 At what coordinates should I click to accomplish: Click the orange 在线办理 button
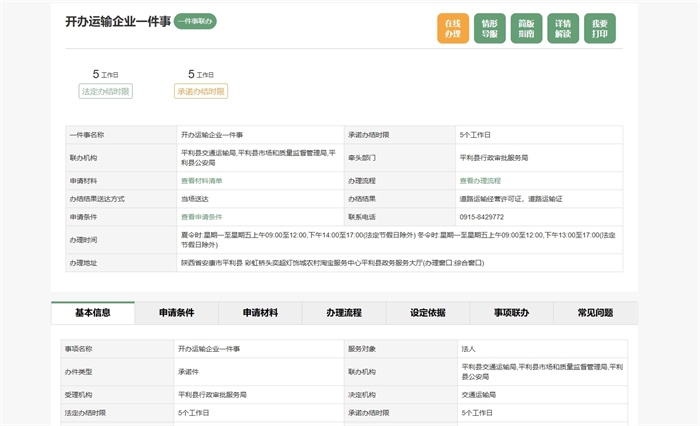(x=453, y=28)
